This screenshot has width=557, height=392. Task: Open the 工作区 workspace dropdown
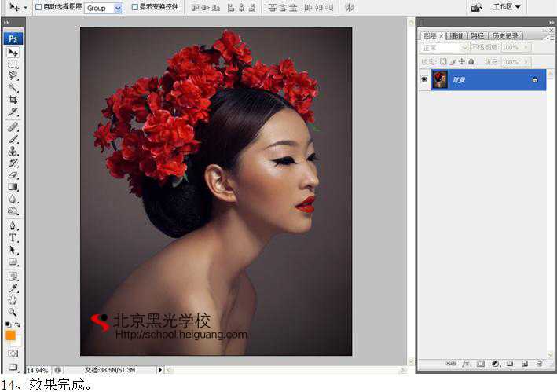pyautogui.click(x=507, y=7)
